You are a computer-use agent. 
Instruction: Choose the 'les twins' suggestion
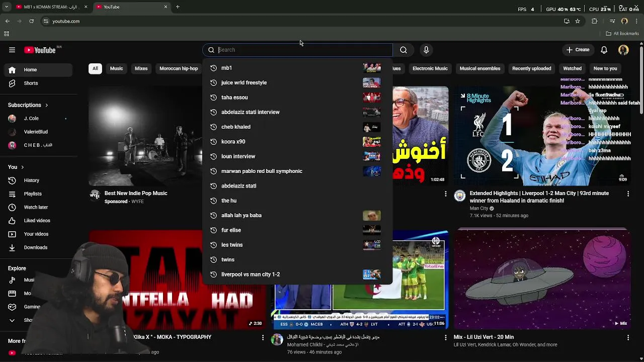[297, 245]
